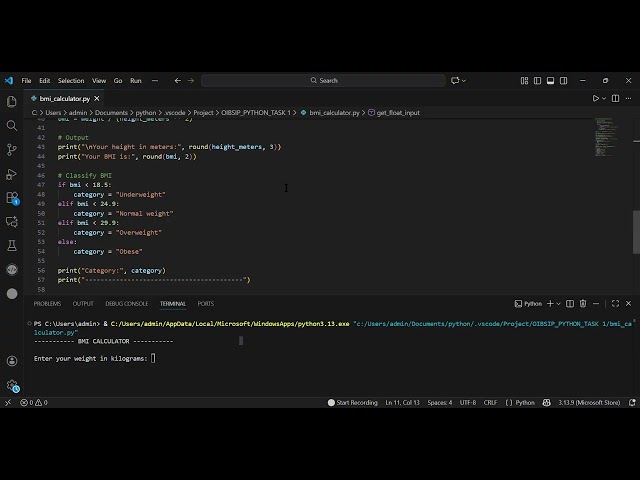The width and height of the screenshot is (640, 480).
Task: Open the terminal launch profile dropdown
Action: click(x=558, y=303)
